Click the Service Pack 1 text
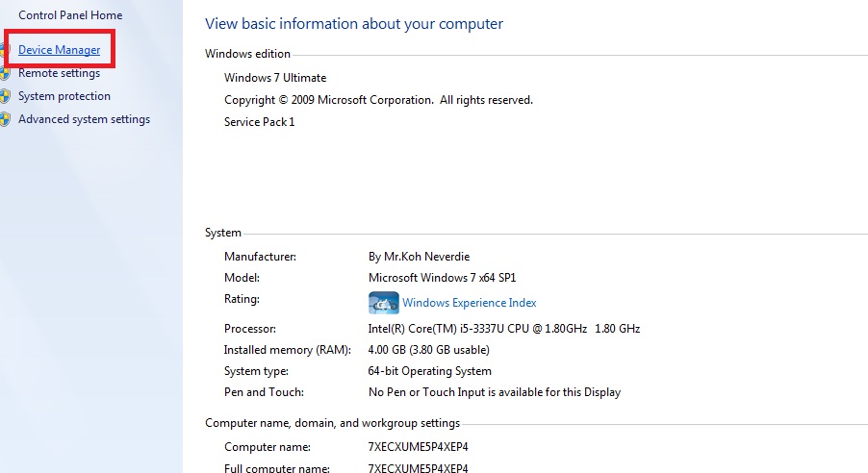Image resolution: width=868 pixels, height=473 pixels. click(x=259, y=122)
